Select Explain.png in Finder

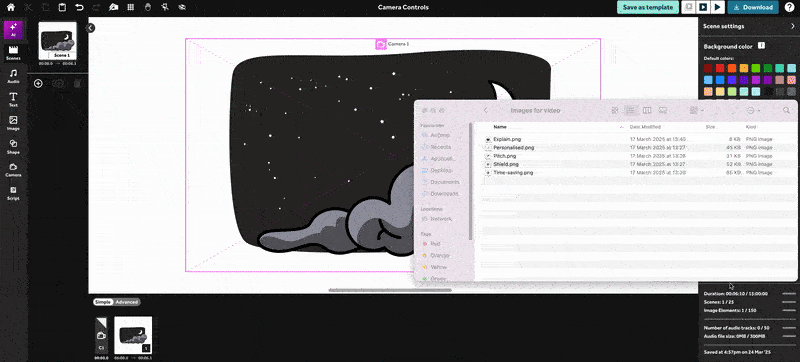point(507,139)
